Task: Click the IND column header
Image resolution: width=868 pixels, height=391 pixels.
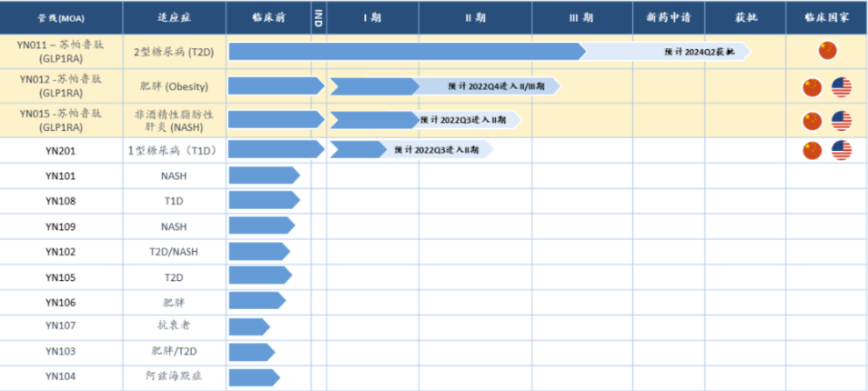Action: [318, 17]
